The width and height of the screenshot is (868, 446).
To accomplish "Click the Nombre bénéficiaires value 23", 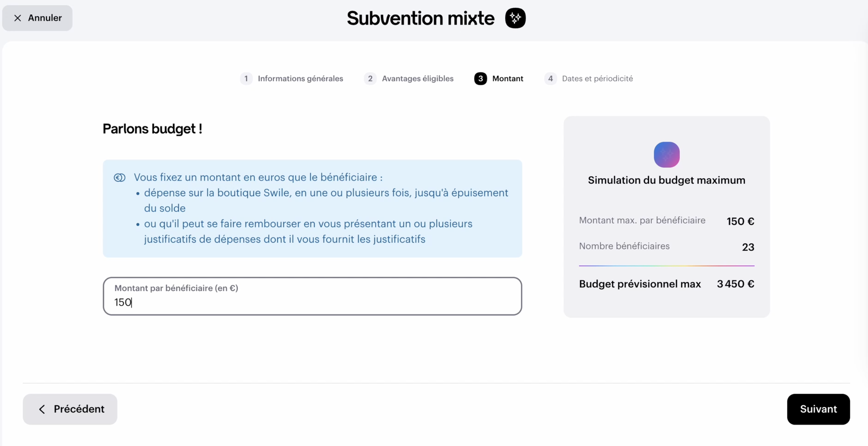I will click(748, 247).
